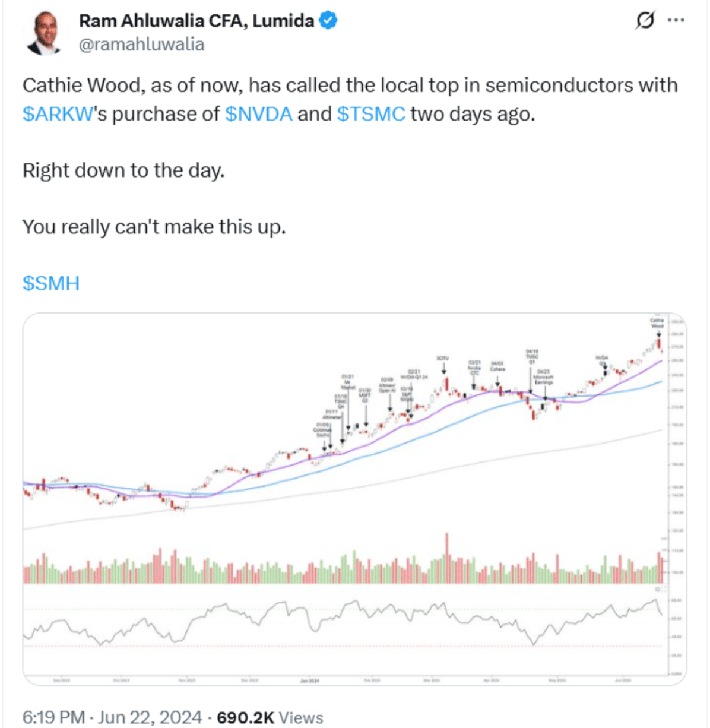Open the $SMH cashtag link
Screen dimensions: 710x728
click(51, 283)
